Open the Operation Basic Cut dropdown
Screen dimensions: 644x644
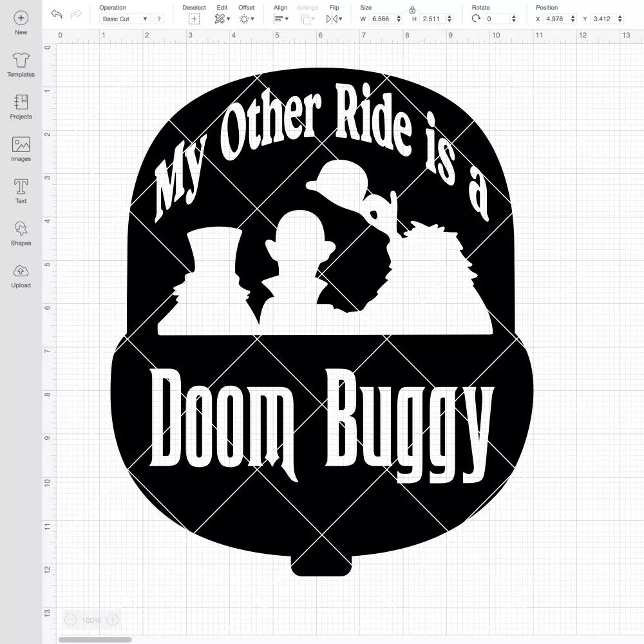point(124,19)
